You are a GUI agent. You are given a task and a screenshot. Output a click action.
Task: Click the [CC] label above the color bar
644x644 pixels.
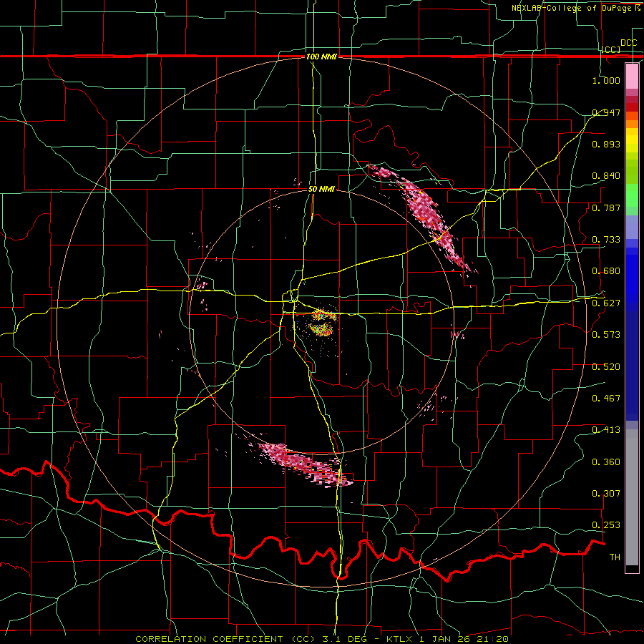611,49
